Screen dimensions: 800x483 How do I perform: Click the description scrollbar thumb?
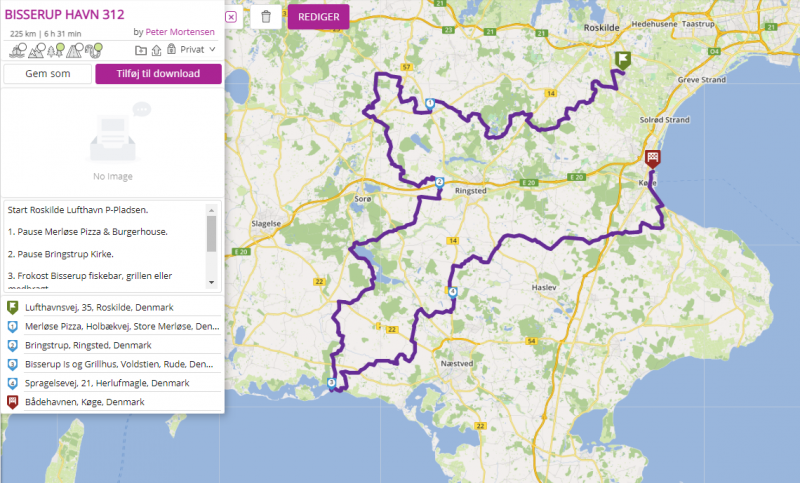click(211, 234)
